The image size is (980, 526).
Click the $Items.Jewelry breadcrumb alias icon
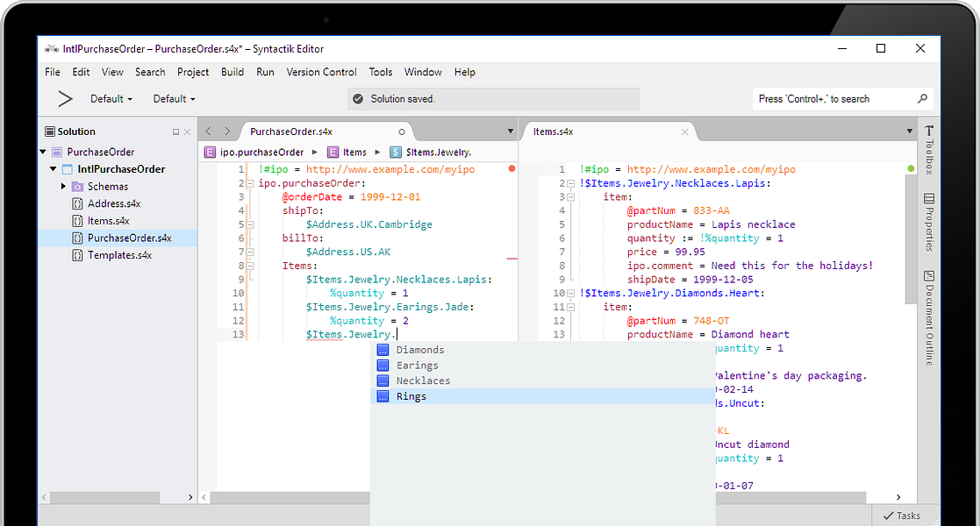click(x=396, y=152)
